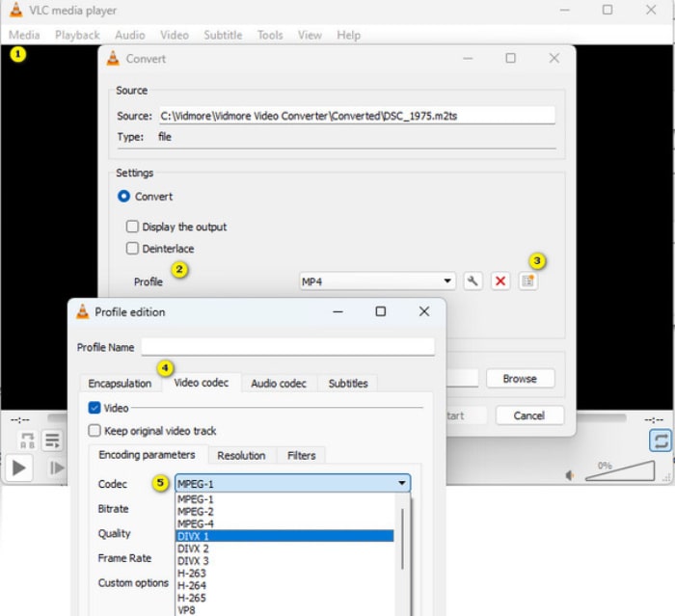675x616 pixels.
Task: Switch to the Subtitles tab
Action: pos(348,383)
